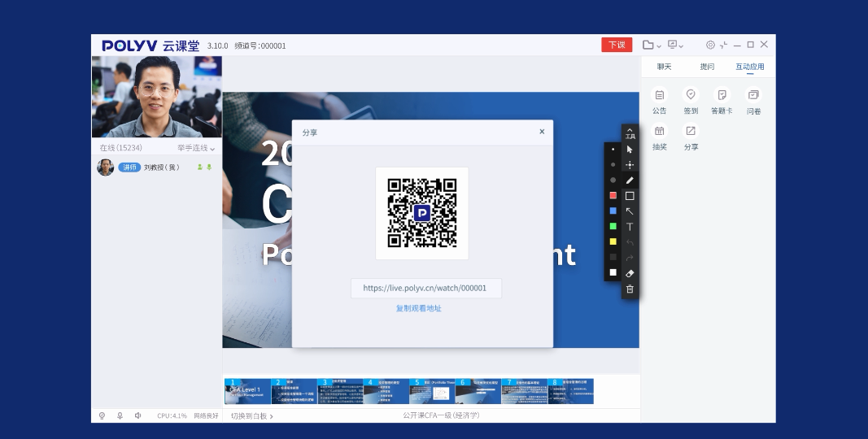Open the 签到 check-in app
Image resolution: width=868 pixels, height=439 pixels.
(x=691, y=99)
